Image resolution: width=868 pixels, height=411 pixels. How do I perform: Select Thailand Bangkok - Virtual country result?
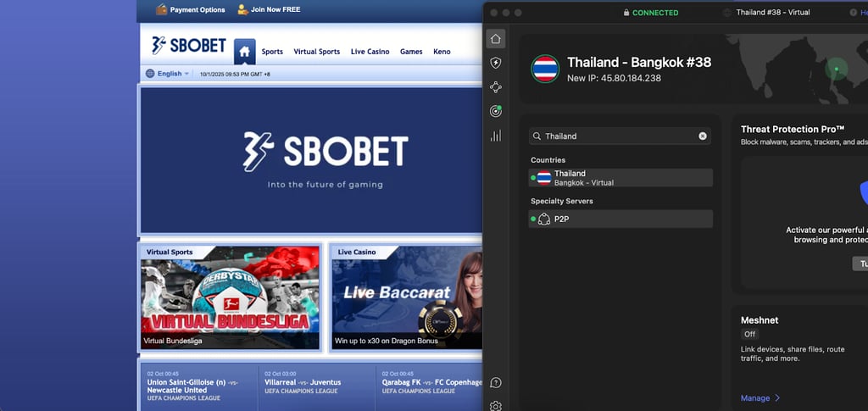(x=620, y=178)
